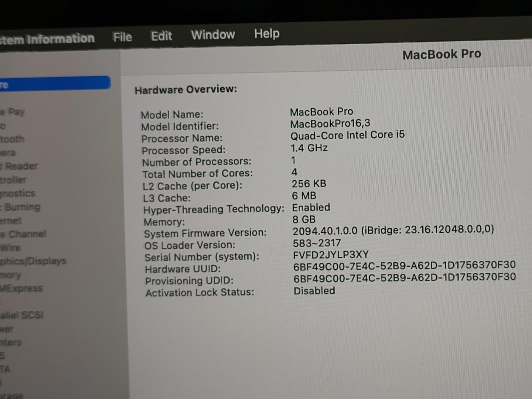The height and width of the screenshot is (399, 532).
Task: Select Graphics/Displays in the sidebar
Action: (x=33, y=261)
